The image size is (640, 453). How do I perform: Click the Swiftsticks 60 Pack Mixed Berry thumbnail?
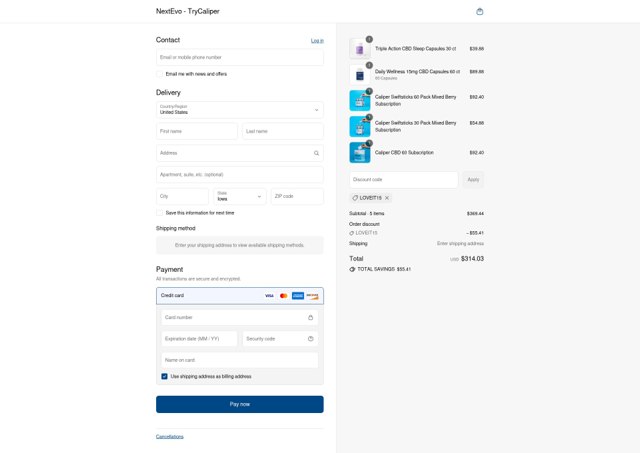(360, 101)
